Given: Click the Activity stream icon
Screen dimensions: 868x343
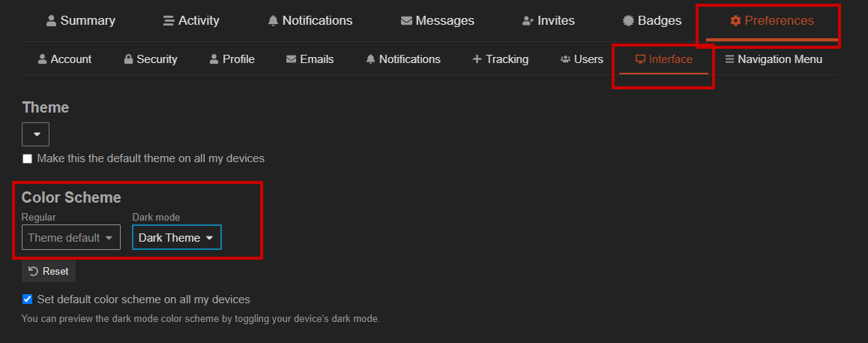Looking at the screenshot, I should click(x=169, y=21).
